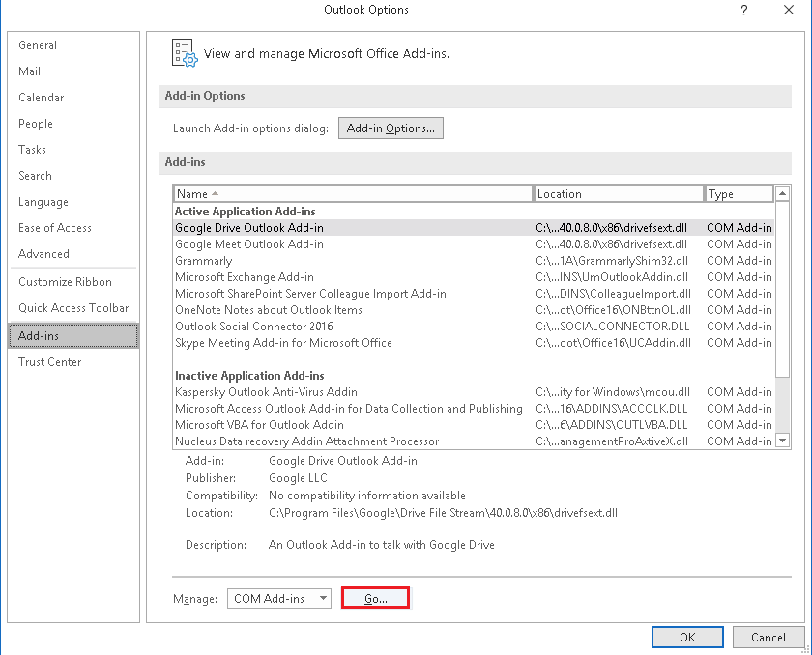Click the Add-in Options... button
Viewport: 812px width, 655px height.
tap(391, 128)
